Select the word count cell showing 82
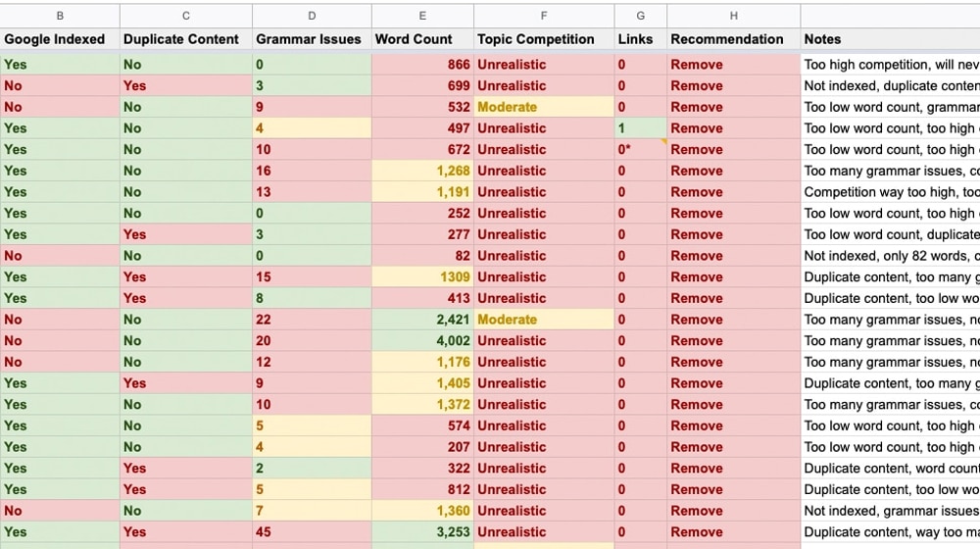 click(422, 256)
